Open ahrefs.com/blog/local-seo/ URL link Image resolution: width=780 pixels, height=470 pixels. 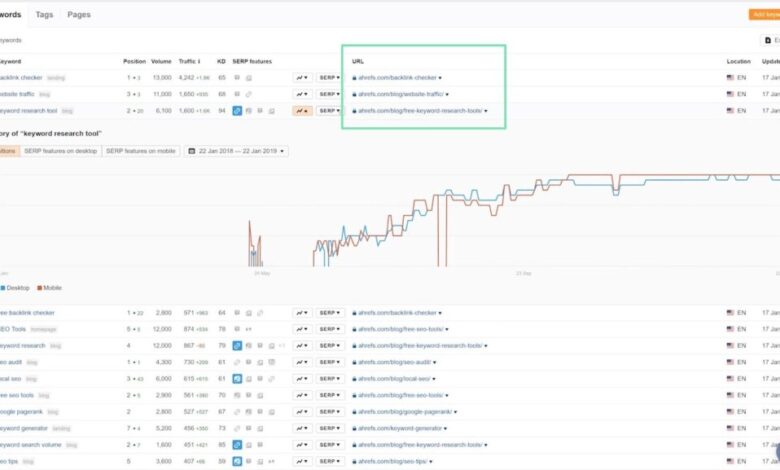point(394,379)
